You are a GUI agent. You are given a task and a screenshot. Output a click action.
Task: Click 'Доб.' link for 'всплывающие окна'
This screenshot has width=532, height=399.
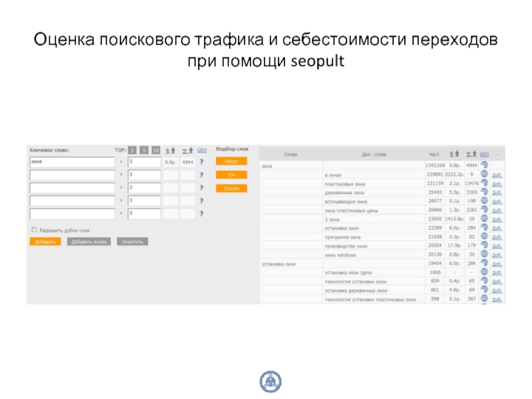click(x=497, y=201)
